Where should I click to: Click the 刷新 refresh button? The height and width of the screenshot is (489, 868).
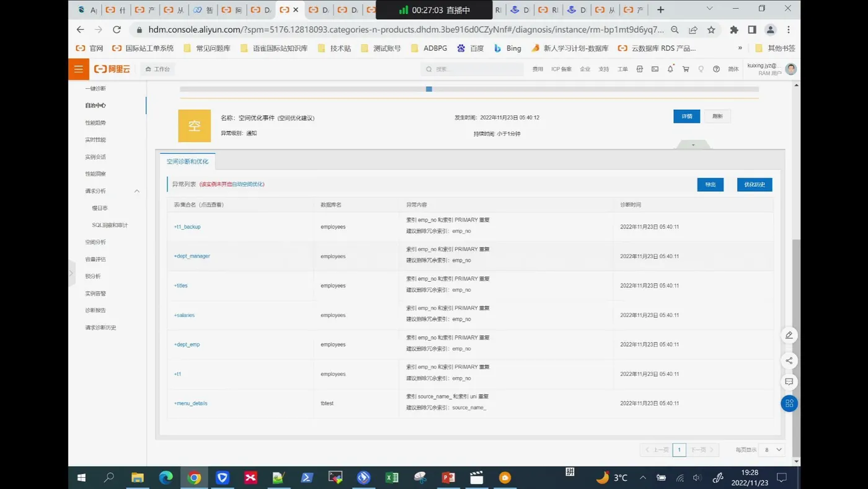click(x=717, y=116)
